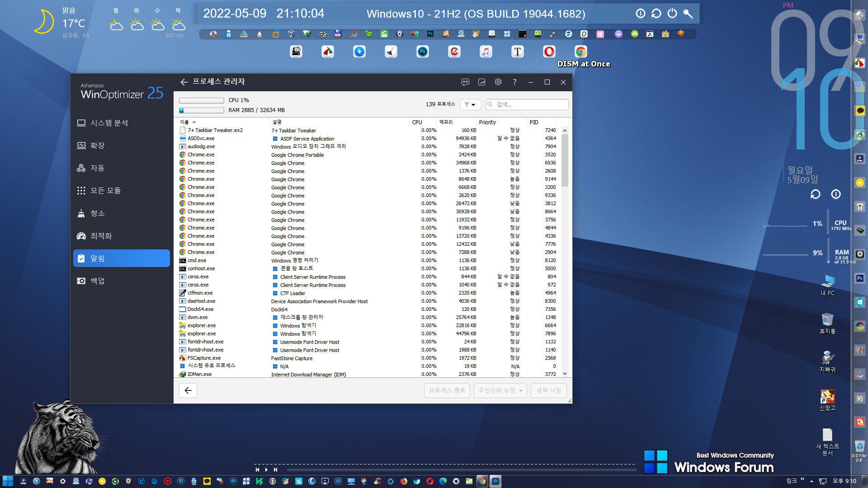
Task: Go back using arrow beside 프로세스 관리자 title
Action: 184,82
